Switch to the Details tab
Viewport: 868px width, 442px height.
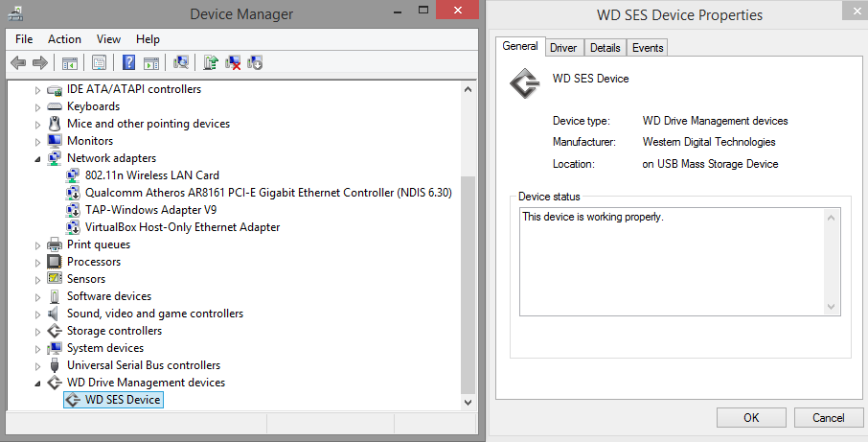point(605,48)
